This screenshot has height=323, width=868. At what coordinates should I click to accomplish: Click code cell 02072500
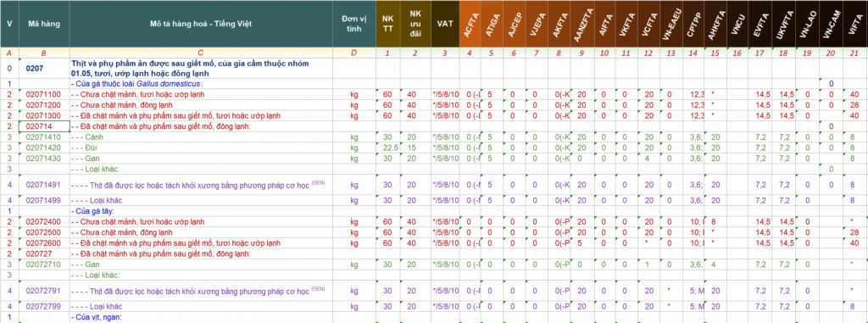click(44, 232)
